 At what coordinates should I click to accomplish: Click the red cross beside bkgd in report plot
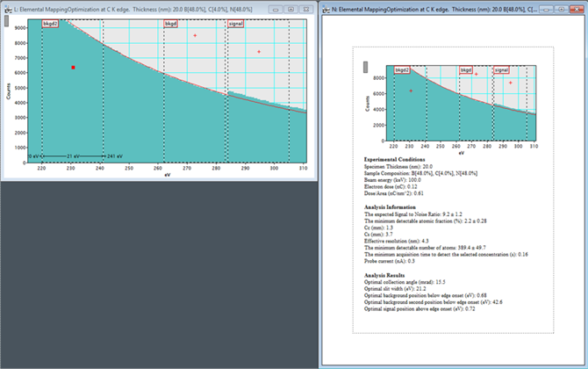pos(477,74)
